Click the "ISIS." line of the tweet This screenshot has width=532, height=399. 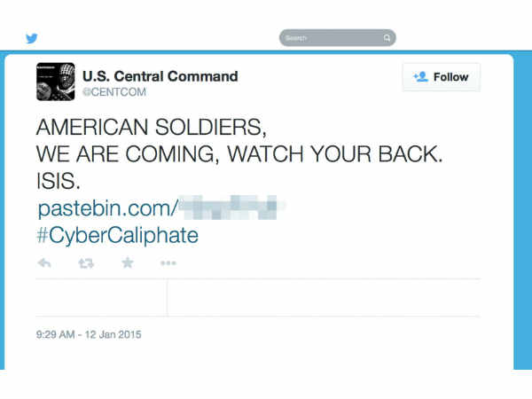[x=59, y=182]
